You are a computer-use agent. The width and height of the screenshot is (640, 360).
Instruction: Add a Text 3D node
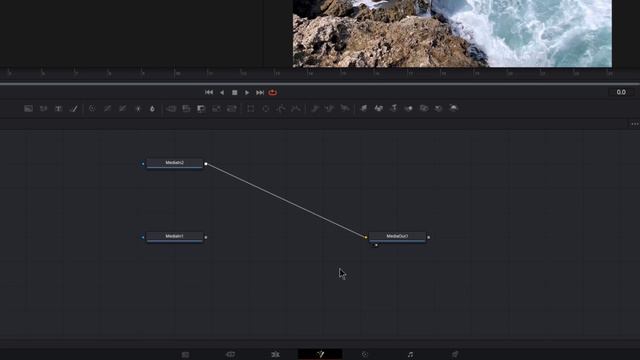coord(394,109)
